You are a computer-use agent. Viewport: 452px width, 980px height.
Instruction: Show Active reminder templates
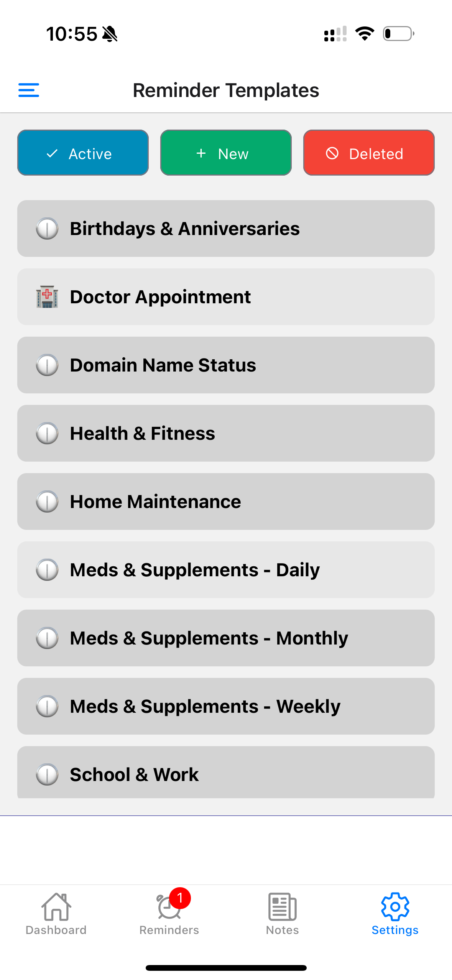[x=83, y=153]
